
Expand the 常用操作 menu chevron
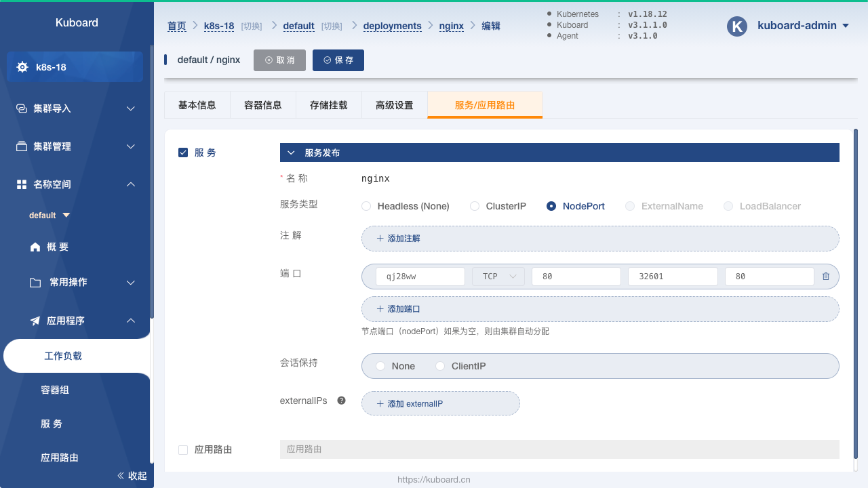tap(131, 283)
